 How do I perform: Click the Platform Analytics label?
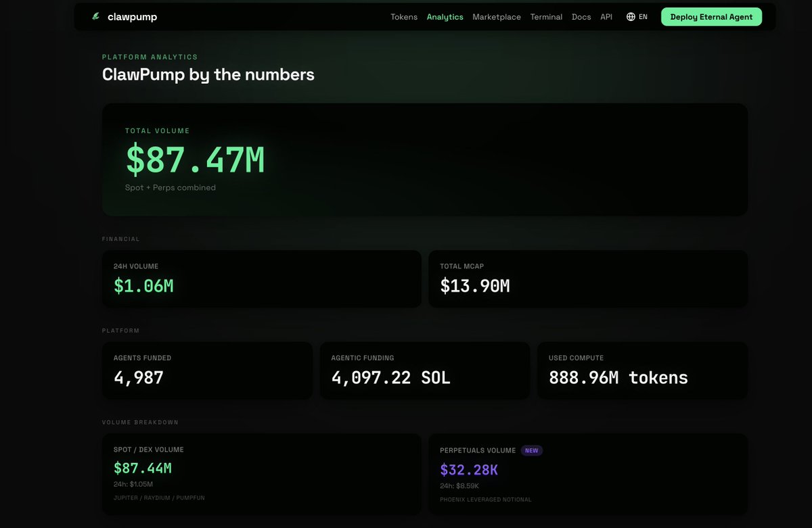click(x=150, y=57)
